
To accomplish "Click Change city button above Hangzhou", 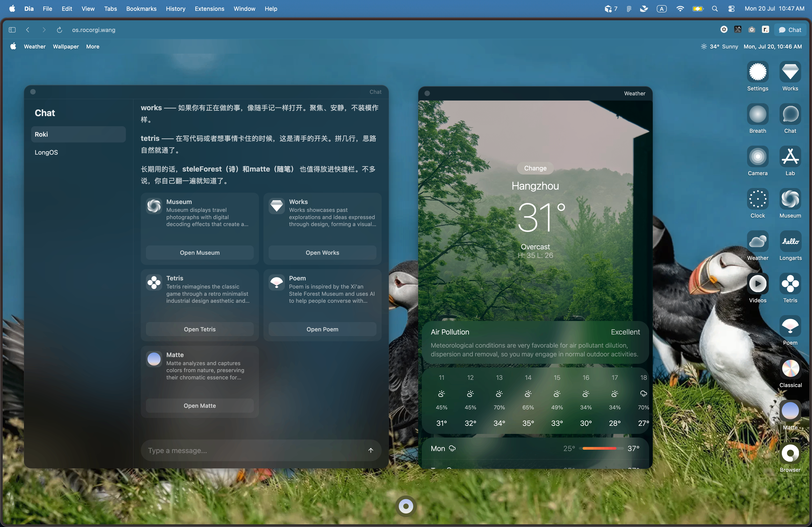I will click(x=535, y=168).
